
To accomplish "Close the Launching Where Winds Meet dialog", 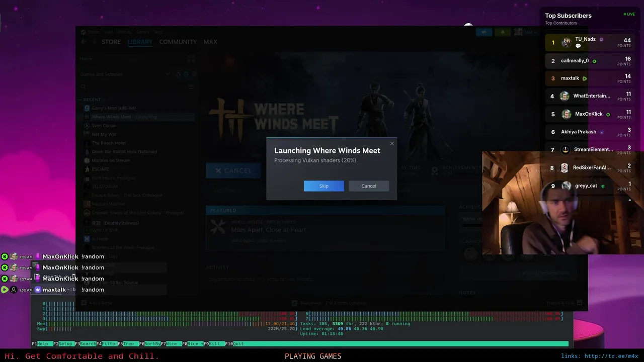I will click(392, 143).
